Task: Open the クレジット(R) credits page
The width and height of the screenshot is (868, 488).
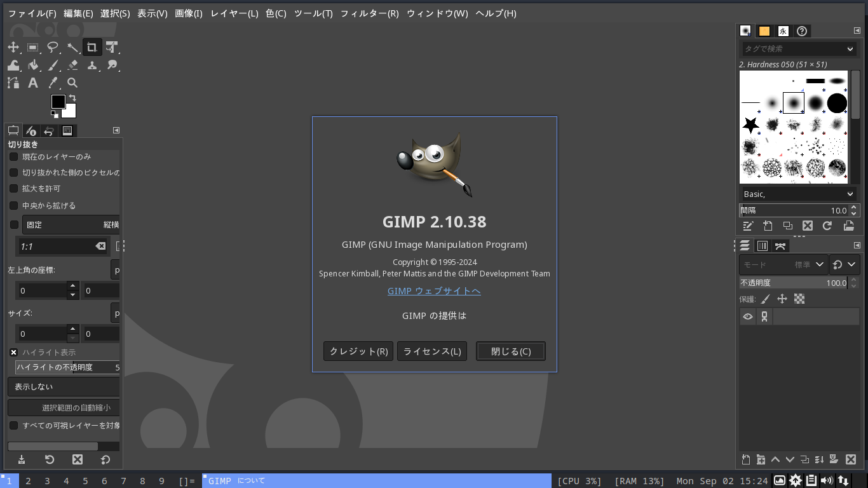Action: 358,351
